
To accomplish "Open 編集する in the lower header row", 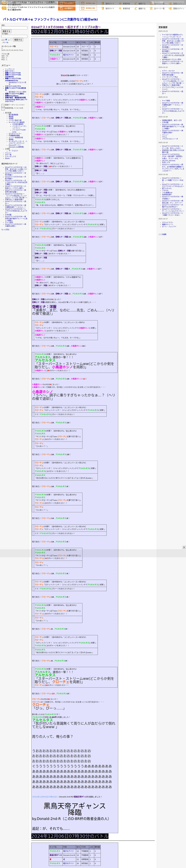I will click(140, 8).
